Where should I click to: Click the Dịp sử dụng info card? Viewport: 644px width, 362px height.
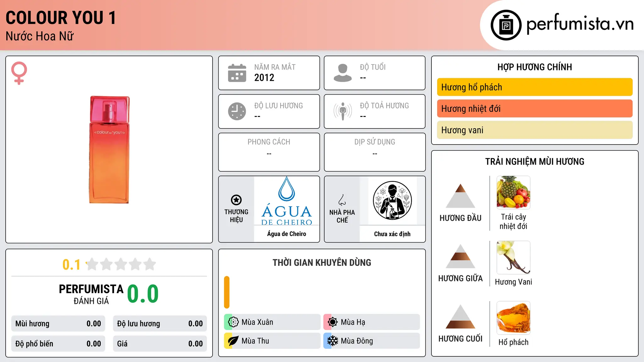[x=375, y=152]
